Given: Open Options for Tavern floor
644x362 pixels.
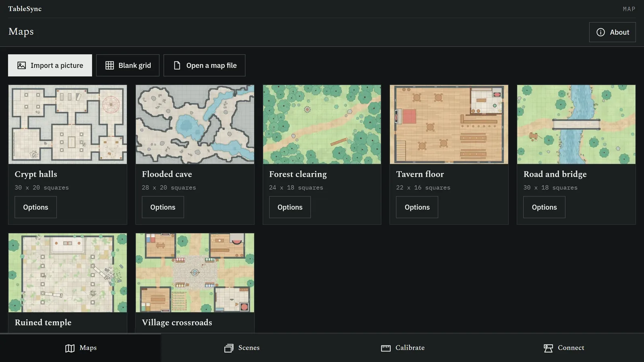Looking at the screenshot, I should click(x=417, y=207).
